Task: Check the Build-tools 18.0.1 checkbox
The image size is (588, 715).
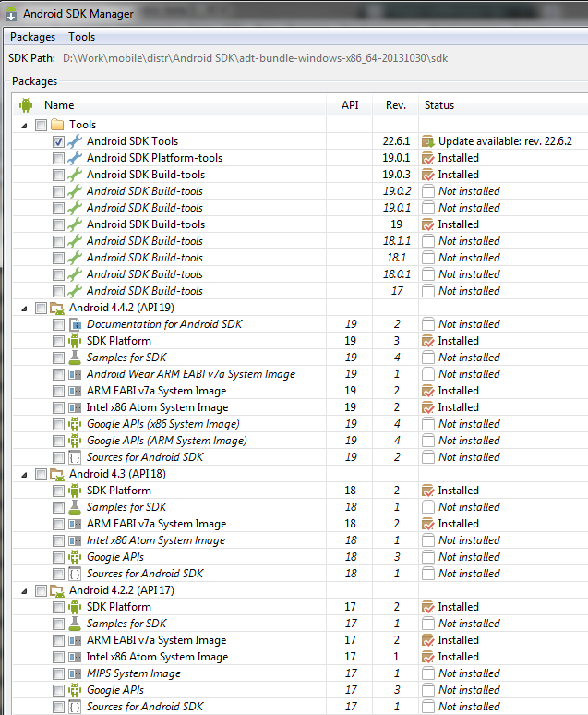Action: point(58,275)
